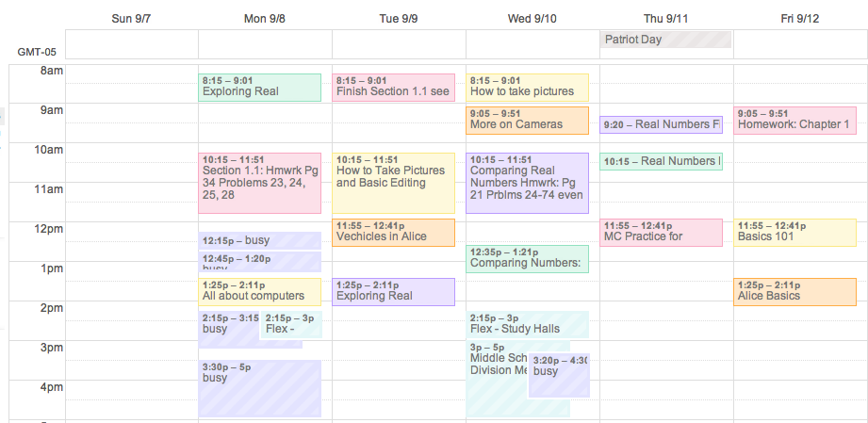Open the All about computers event

click(x=259, y=292)
